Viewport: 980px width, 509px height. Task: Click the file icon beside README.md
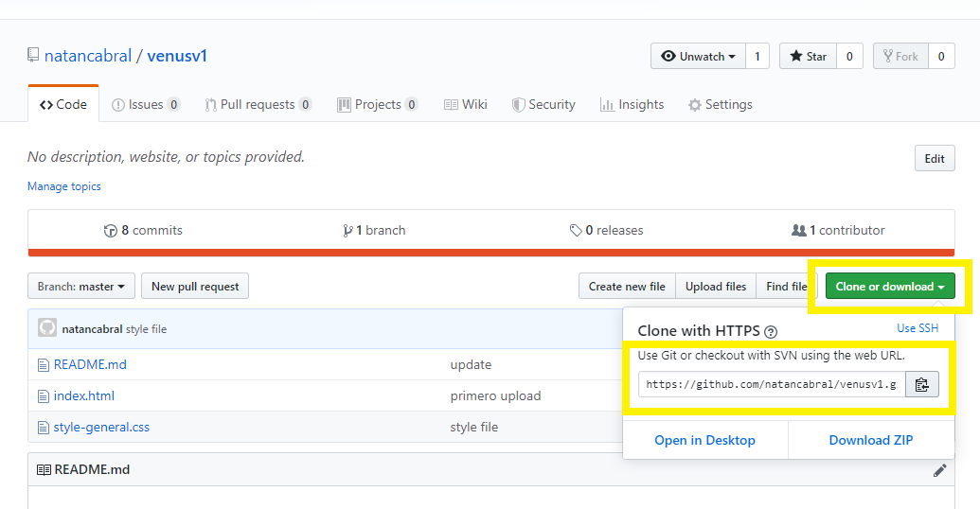coord(44,365)
